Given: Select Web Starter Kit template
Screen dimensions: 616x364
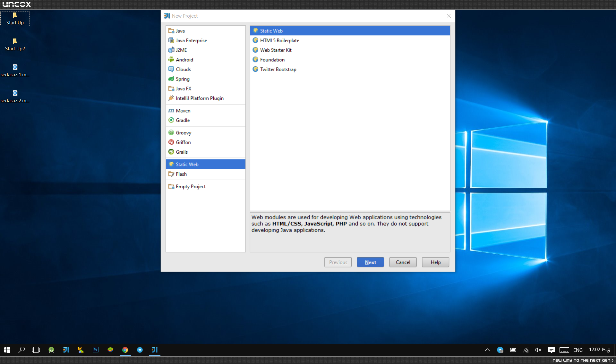Looking at the screenshot, I should pyautogui.click(x=350, y=50).
